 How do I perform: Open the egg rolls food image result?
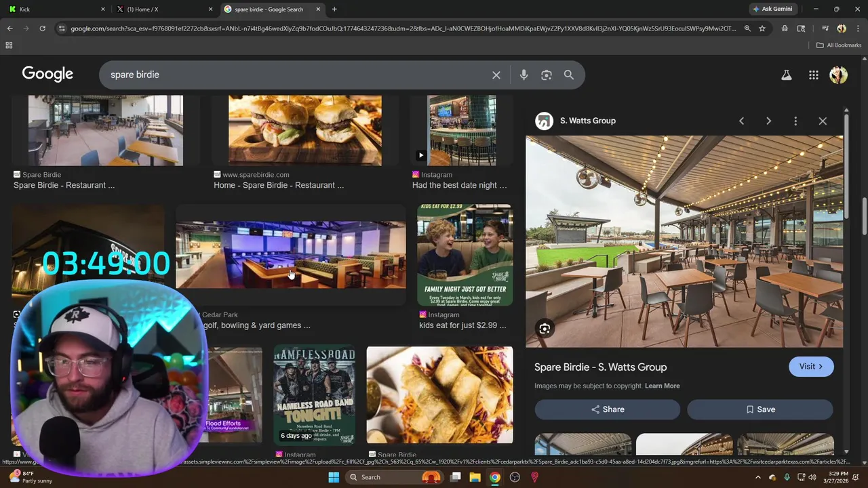(439, 395)
